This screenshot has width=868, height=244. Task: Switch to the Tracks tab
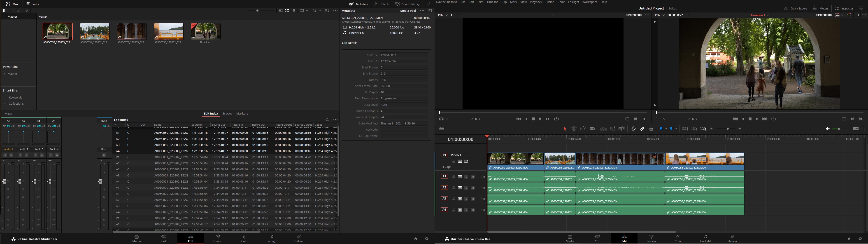pos(227,114)
